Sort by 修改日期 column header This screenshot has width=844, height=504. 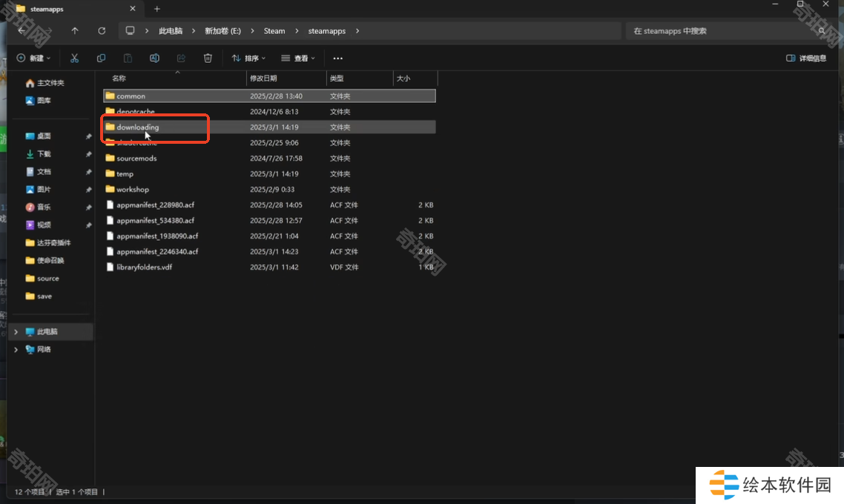point(264,78)
